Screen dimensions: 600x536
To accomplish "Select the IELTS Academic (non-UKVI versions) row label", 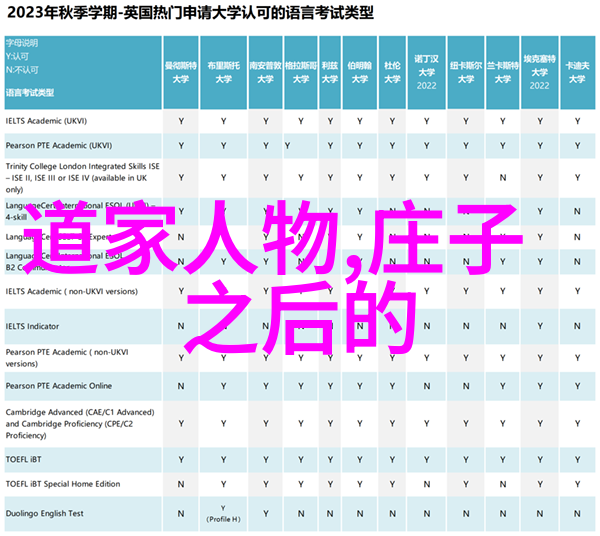I will click(72, 292).
